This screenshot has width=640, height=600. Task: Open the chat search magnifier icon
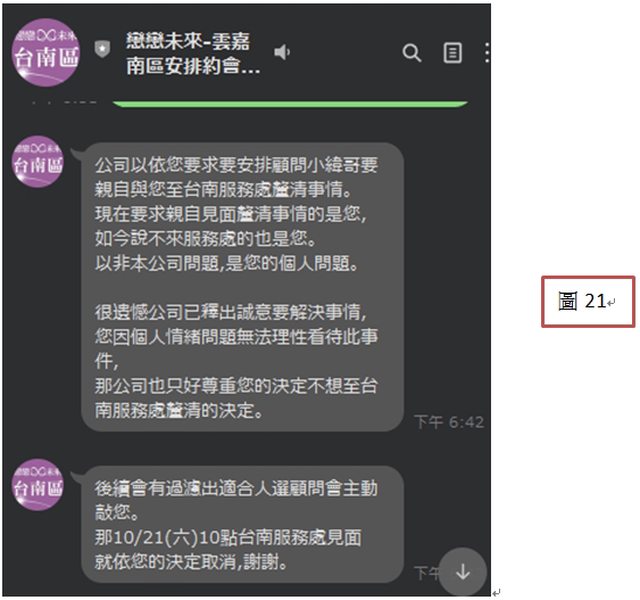(411, 53)
